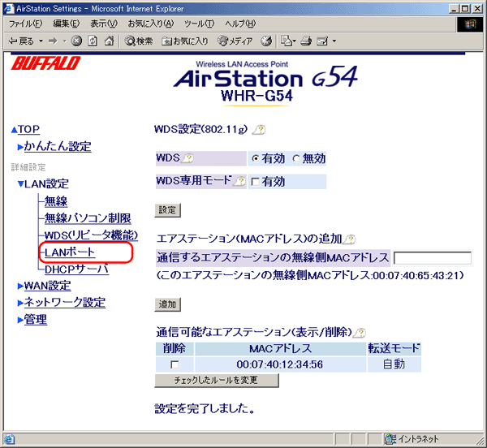Click the Back arrow button
Viewport: 487px width, 448px height.
(21, 41)
